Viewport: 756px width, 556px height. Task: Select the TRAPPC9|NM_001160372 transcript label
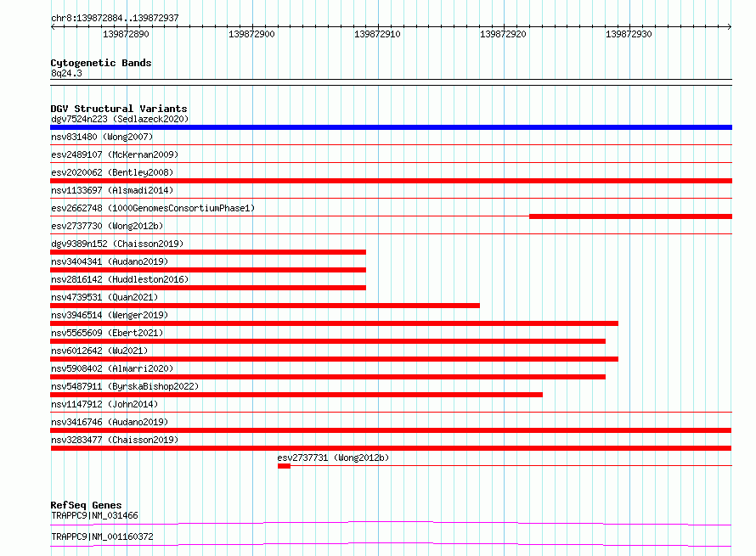102,536
